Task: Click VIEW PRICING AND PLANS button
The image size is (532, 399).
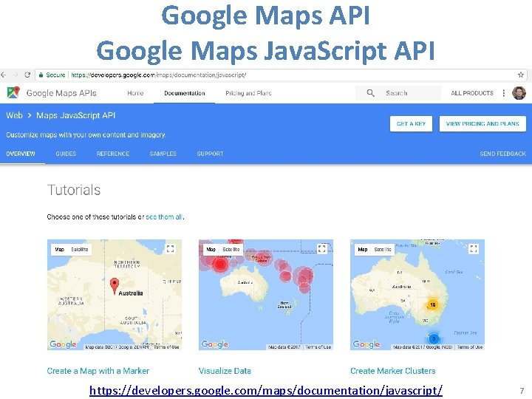Action: pyautogui.click(x=482, y=124)
